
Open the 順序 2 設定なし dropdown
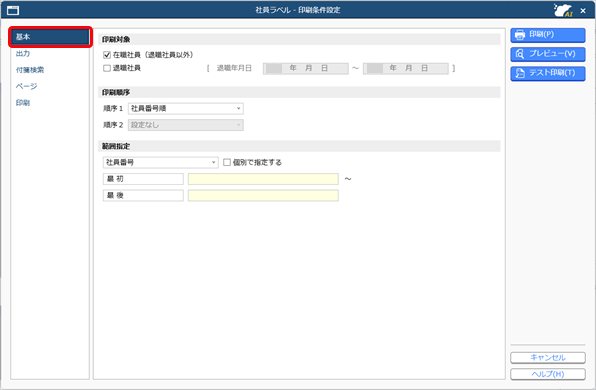185,125
